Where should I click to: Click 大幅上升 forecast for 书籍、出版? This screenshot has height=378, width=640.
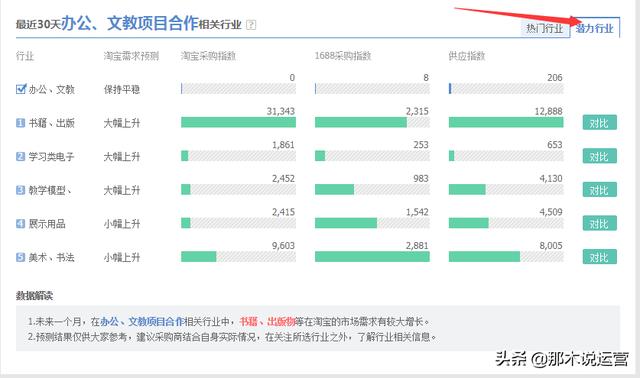[122, 123]
